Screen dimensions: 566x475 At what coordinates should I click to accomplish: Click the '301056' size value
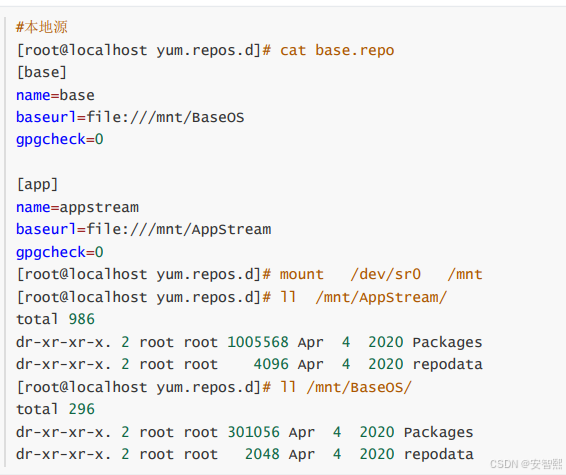point(254,432)
